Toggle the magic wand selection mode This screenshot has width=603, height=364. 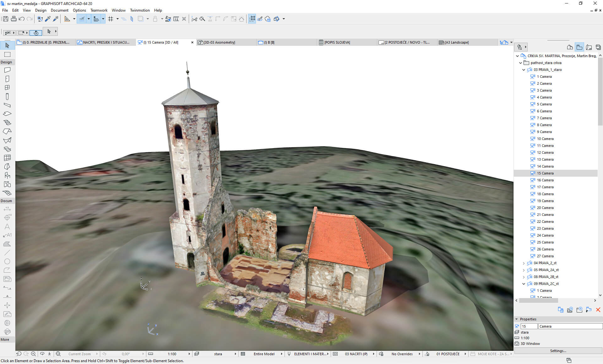(36, 33)
